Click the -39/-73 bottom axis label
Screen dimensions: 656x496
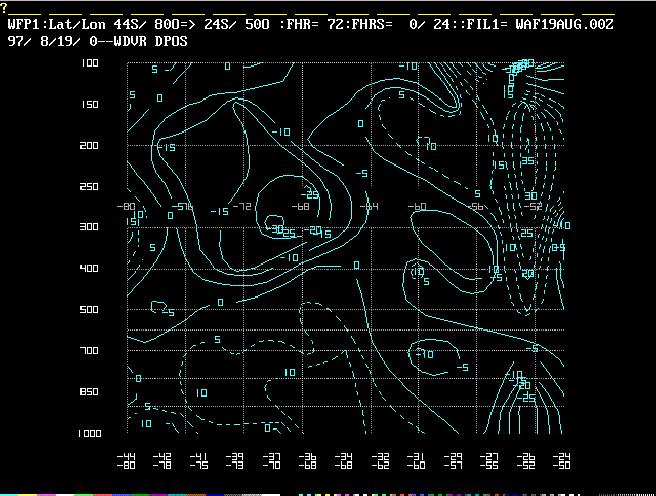234,461
